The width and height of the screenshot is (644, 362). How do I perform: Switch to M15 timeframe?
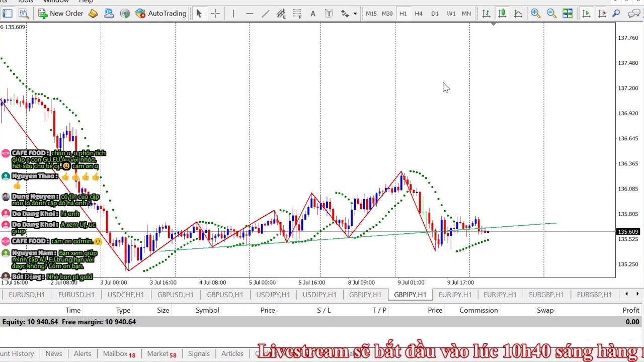tap(371, 14)
